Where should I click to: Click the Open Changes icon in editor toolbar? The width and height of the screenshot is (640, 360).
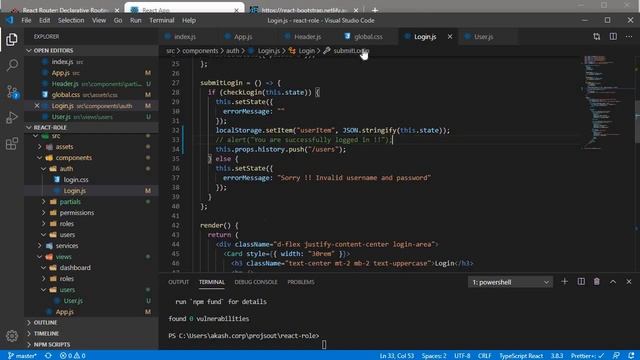(597, 37)
